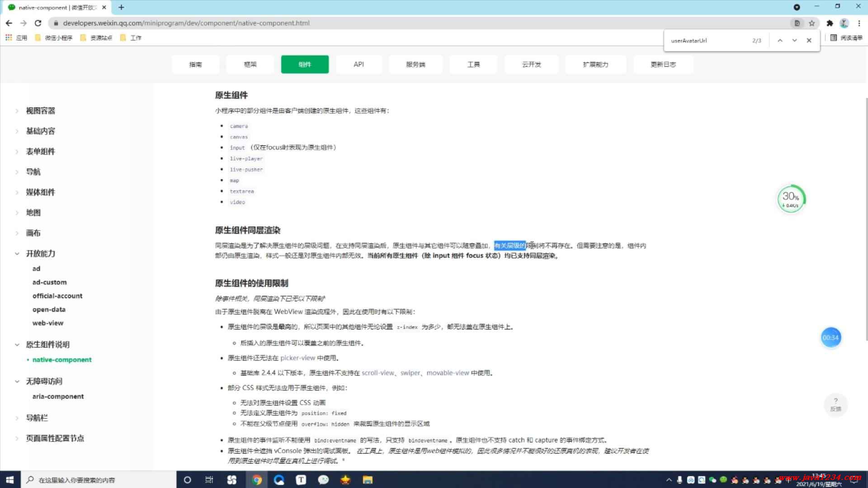Open File Explorer from the taskbar

(x=368, y=480)
